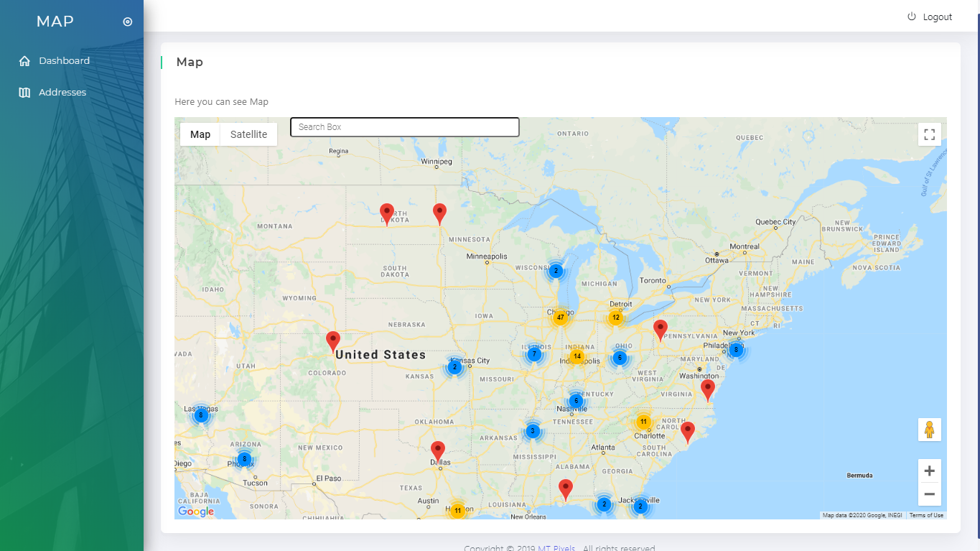980x551 pixels.
Task: Select the red marker on North Dakota–Minnesota border
Action: click(x=439, y=213)
